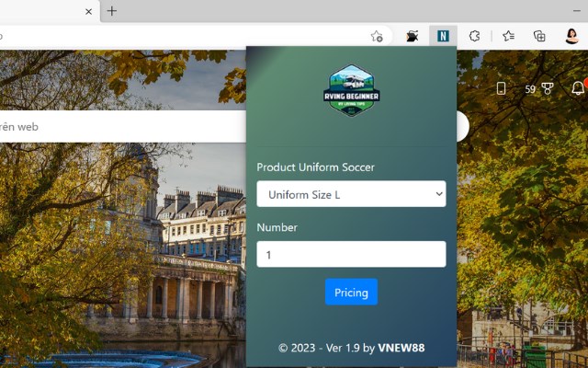The image size is (588, 368).
Task: Click the RVing Beginner logo
Action: click(351, 90)
